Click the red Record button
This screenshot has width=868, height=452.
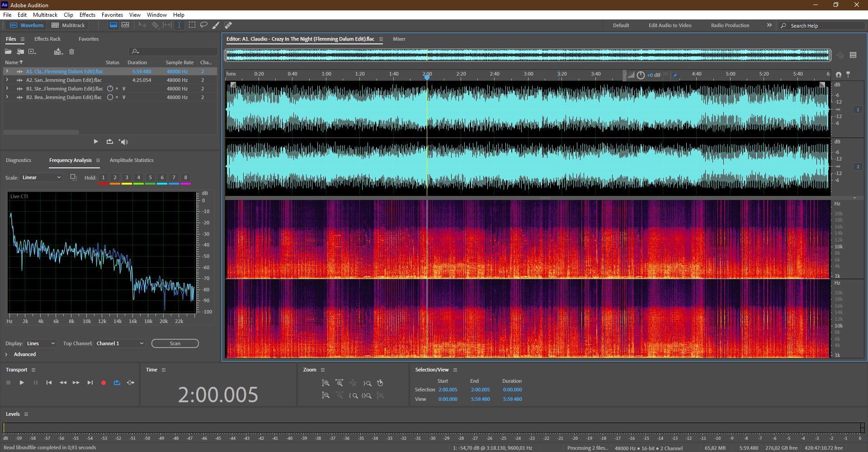(x=104, y=383)
